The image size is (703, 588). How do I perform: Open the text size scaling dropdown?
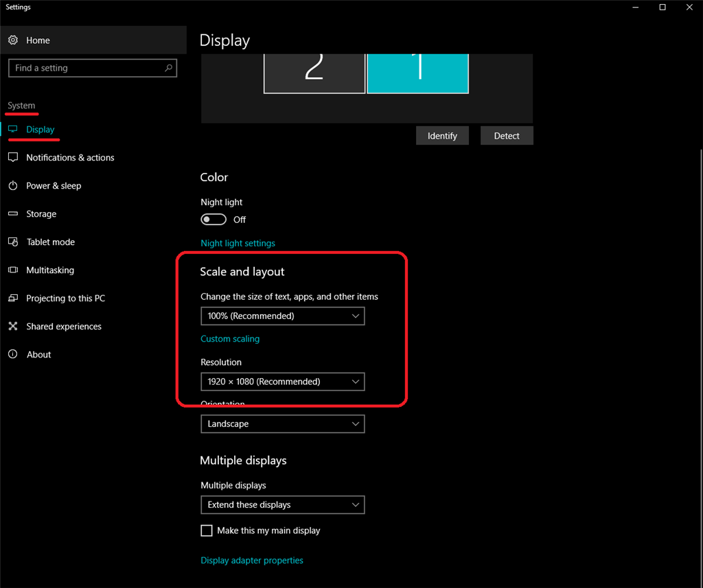[282, 316]
